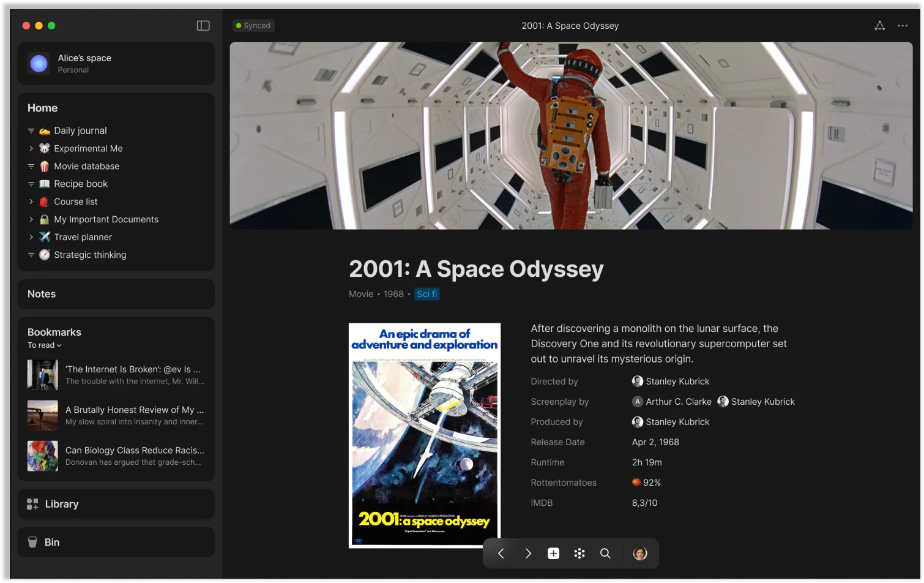Expand the Course list chevron

[x=31, y=201]
